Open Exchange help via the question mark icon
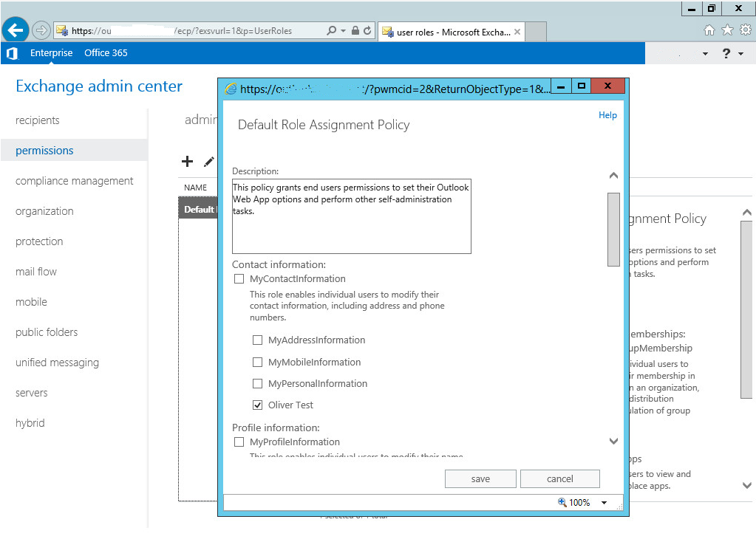The width and height of the screenshot is (756, 539). 726,53
